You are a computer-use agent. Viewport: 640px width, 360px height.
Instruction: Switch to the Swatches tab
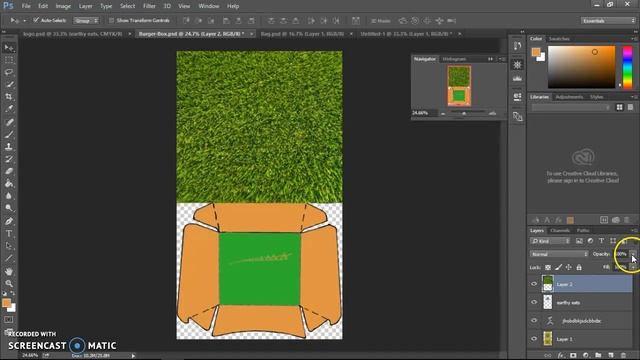559,39
